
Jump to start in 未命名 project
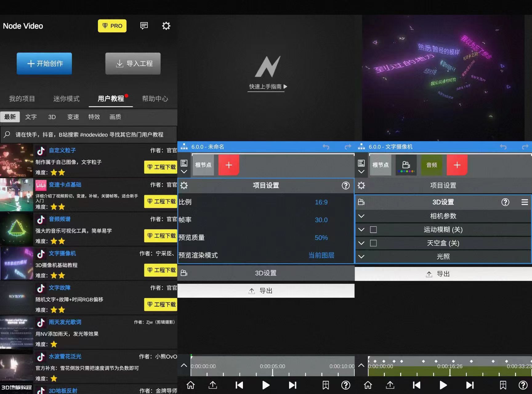(x=239, y=385)
